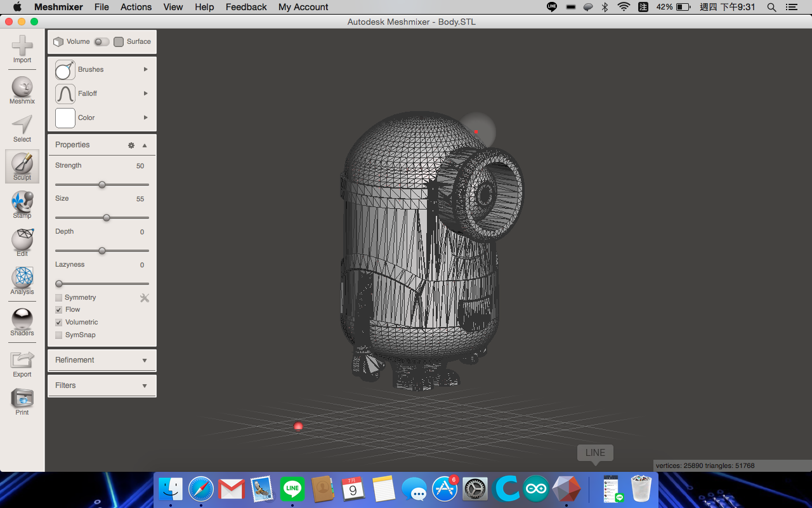
Task: Open the Analysis tool
Action: tap(22, 281)
